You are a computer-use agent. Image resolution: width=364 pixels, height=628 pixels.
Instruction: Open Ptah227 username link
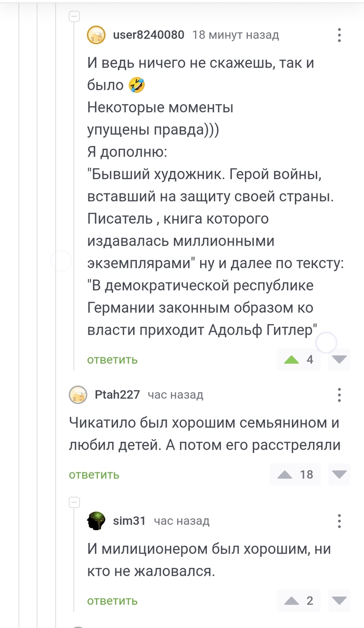point(118,395)
